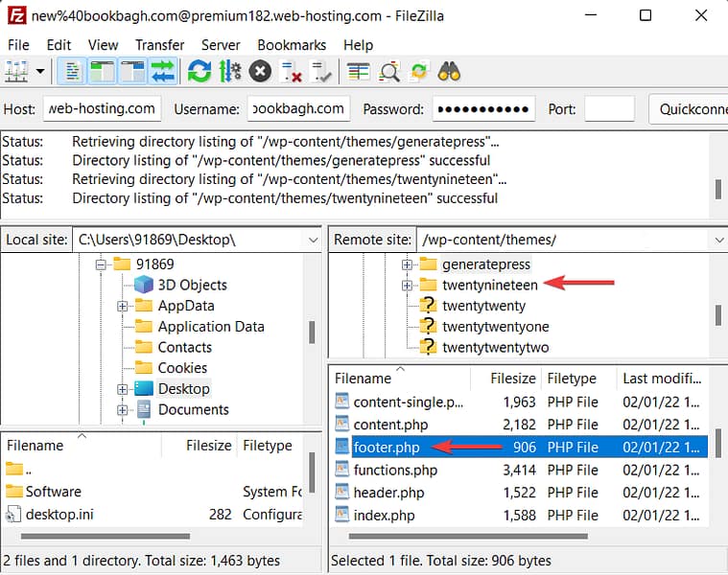The height and width of the screenshot is (575, 728).
Task: Click the Quickconnect button
Action: click(x=688, y=109)
